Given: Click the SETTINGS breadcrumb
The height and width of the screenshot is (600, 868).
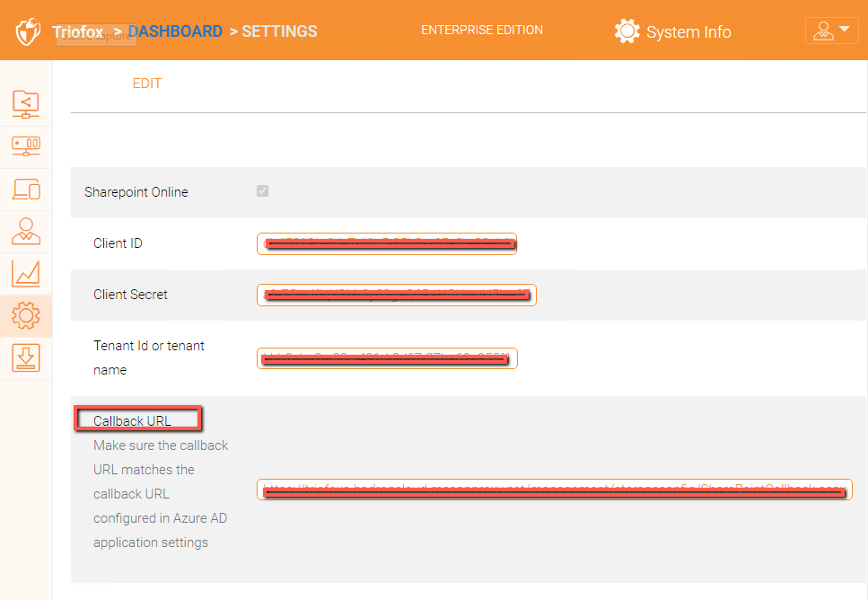Looking at the screenshot, I should (x=279, y=31).
